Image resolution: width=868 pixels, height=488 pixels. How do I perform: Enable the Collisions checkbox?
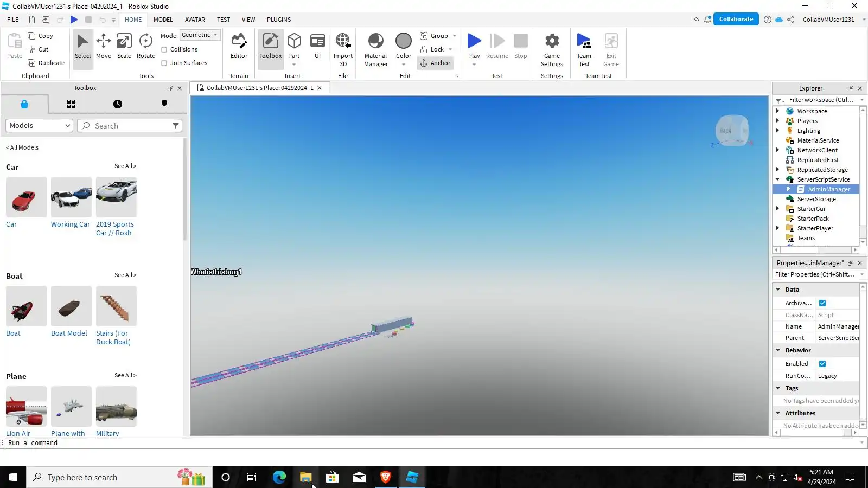pyautogui.click(x=164, y=49)
